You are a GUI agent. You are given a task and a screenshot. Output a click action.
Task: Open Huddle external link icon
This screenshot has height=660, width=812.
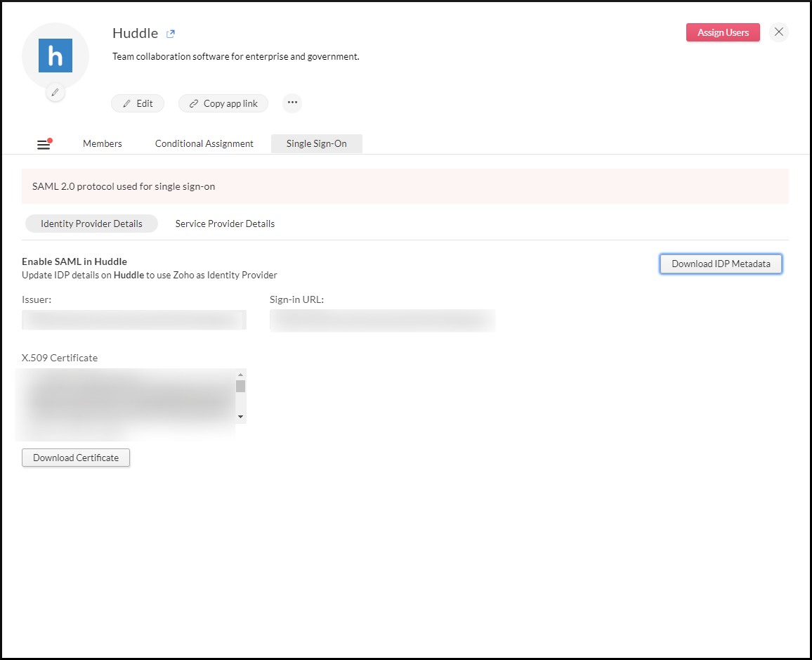(x=171, y=34)
